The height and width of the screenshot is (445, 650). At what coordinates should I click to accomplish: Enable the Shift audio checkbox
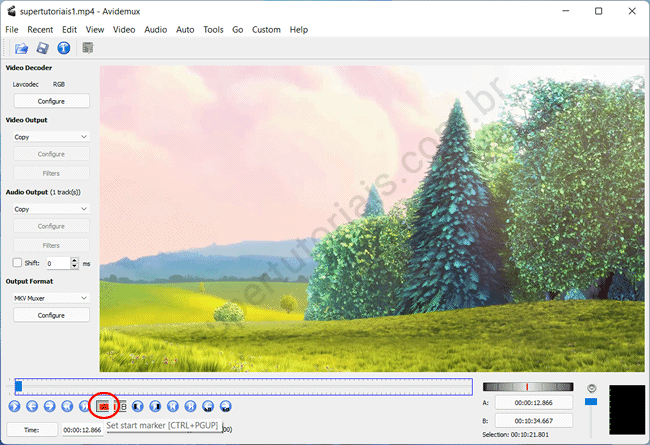click(18, 263)
